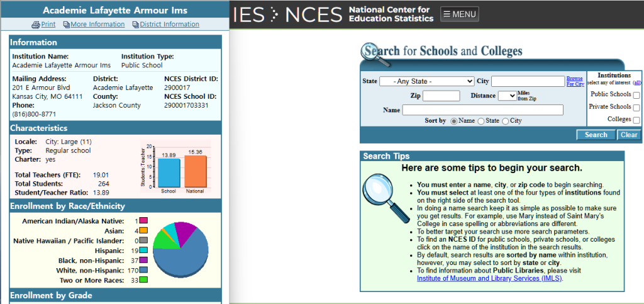
Task: Click the Kansas City, MO 64111 line
Action: 47,96
